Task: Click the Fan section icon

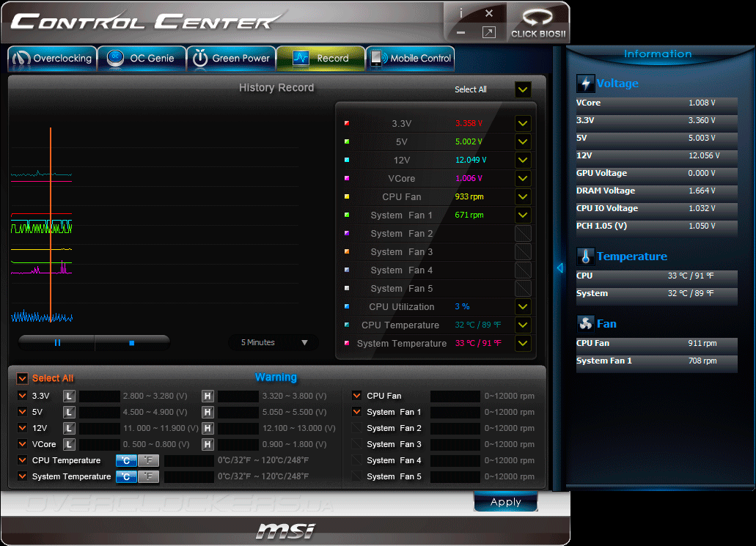Action: pos(585,323)
